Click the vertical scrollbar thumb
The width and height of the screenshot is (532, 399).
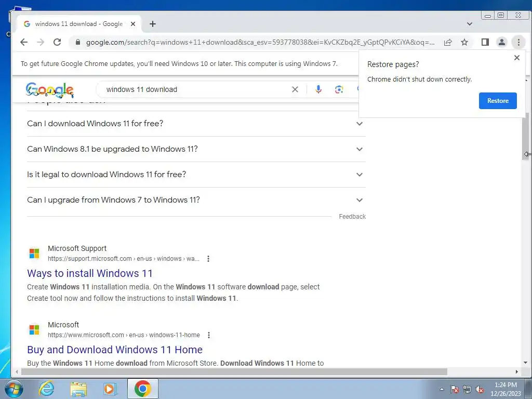click(x=525, y=136)
